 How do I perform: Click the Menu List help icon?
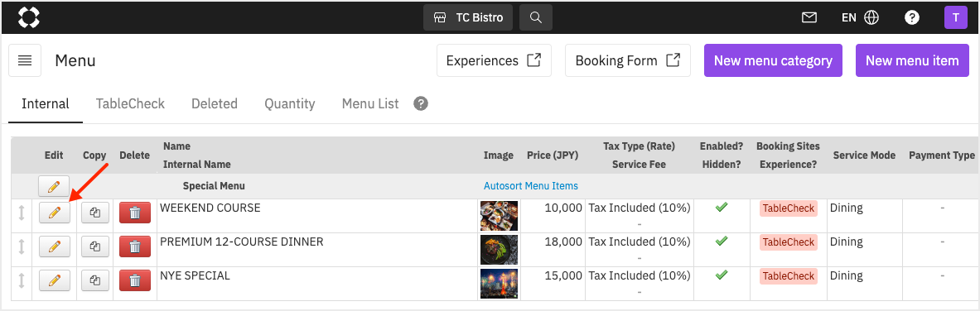pos(422,103)
